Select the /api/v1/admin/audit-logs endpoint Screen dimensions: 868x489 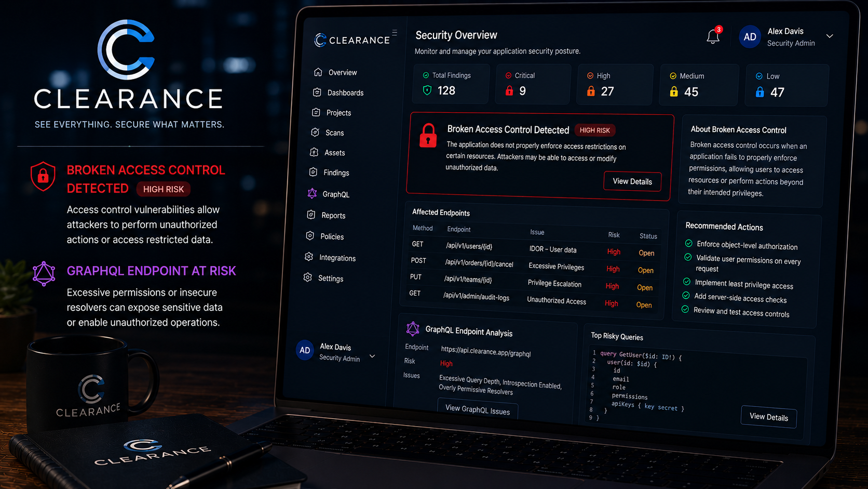point(476,297)
